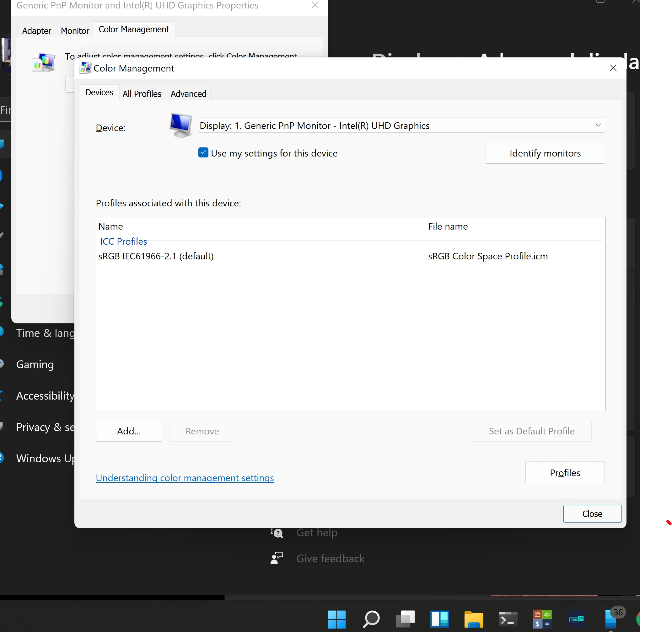This screenshot has width=672, height=632.
Task: Click the Add... profile button
Action: pos(129,431)
